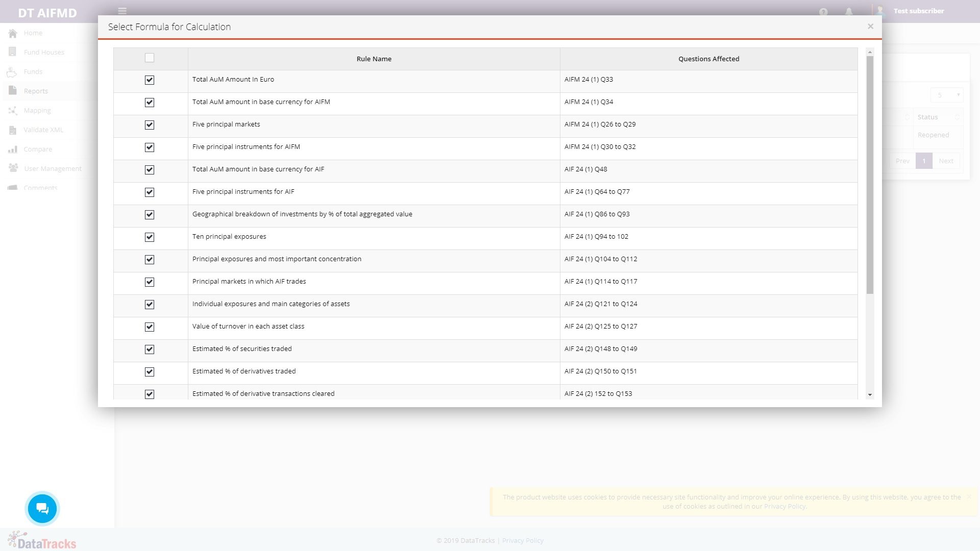
Task: Click the DT AIFMD title
Action: point(47,13)
